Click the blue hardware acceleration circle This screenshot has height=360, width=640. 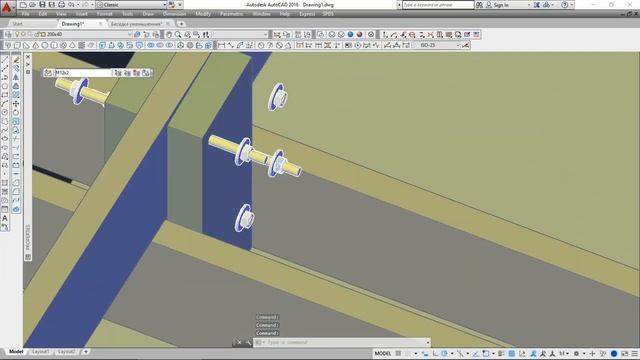pos(614,353)
